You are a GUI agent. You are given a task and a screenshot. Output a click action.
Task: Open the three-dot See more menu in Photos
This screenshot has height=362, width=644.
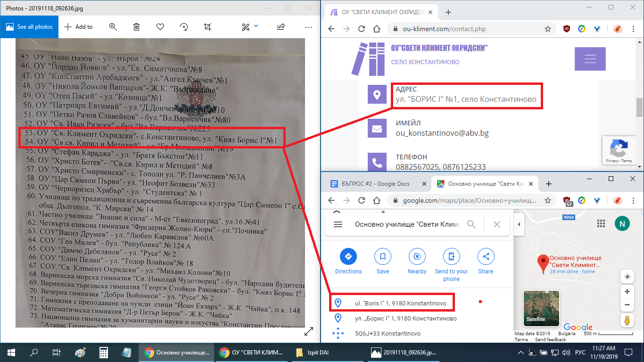pos(309,27)
